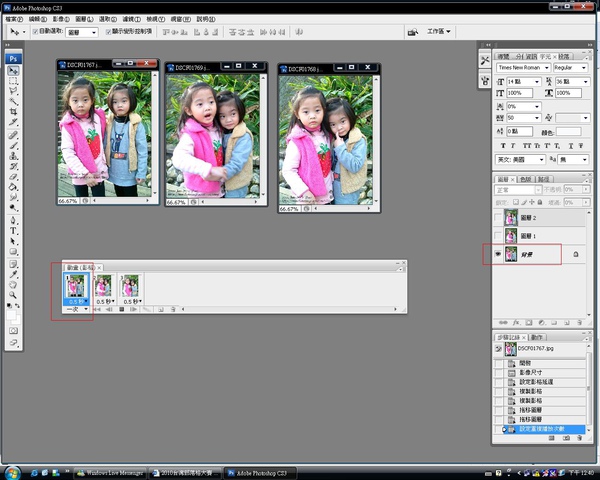Select the Zoom tool
Image resolution: width=600 pixels, height=480 pixels.
click(13, 295)
